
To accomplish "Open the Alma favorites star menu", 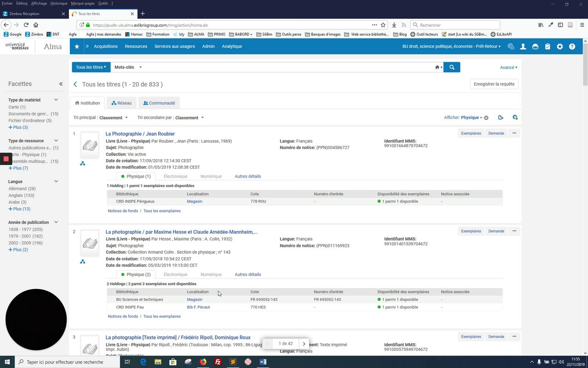I will tap(77, 46).
